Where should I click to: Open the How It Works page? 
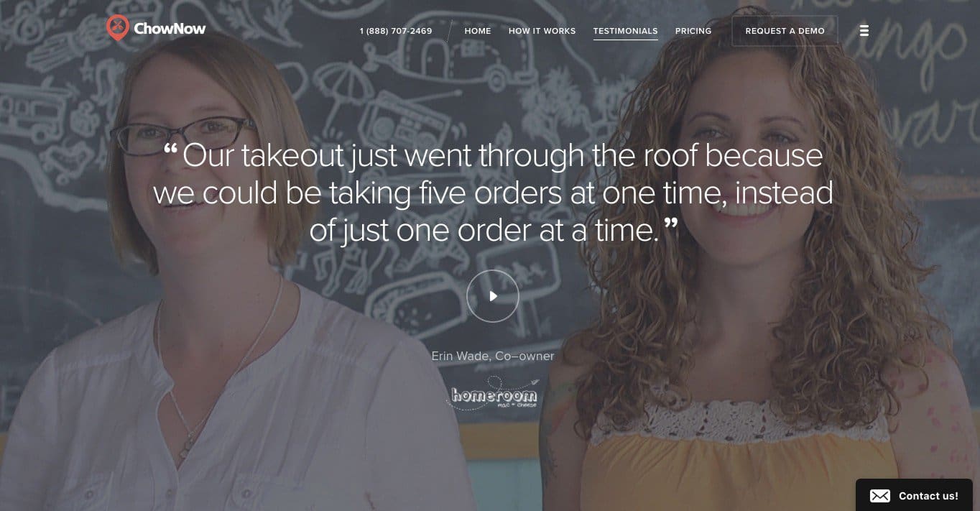point(542,31)
